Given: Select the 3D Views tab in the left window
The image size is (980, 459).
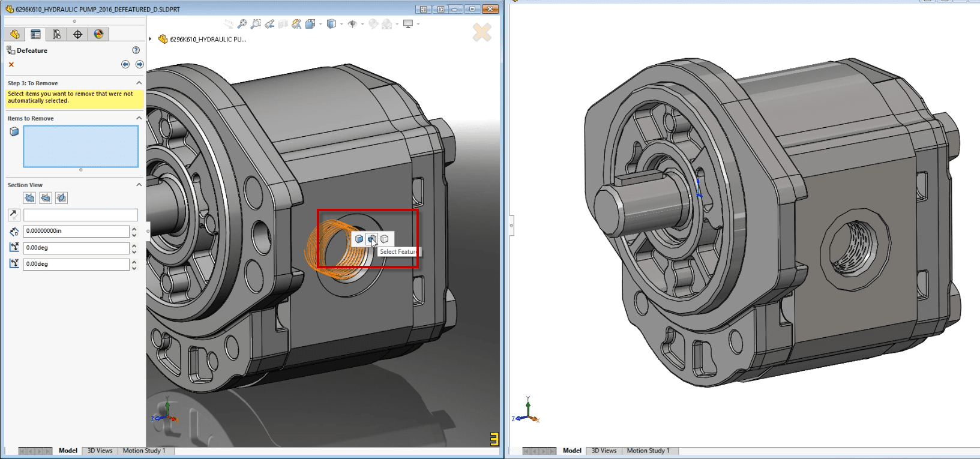Looking at the screenshot, I should [x=100, y=451].
